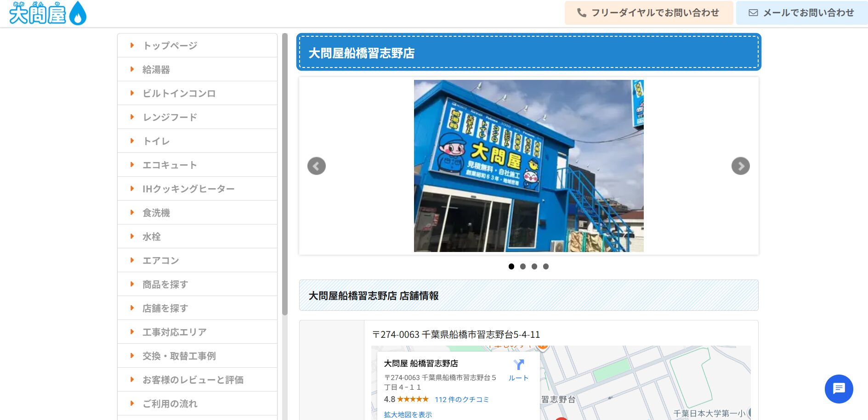Expand the トイレ menu arrow
868x420 pixels.
132,141
